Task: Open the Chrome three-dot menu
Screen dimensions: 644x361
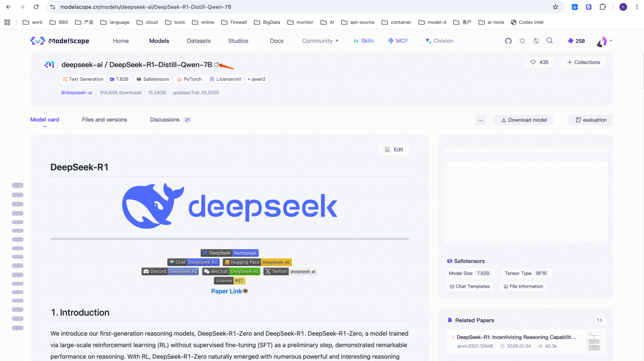Action: [637, 7]
